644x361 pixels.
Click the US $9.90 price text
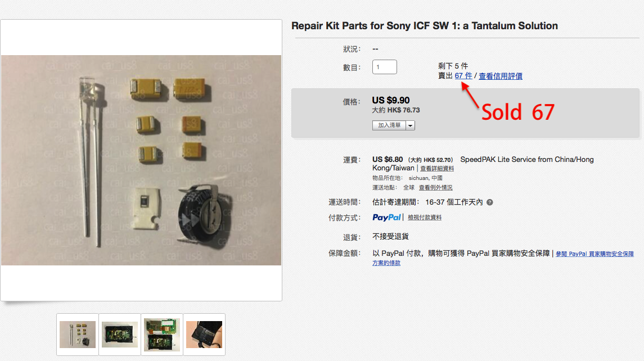[390, 100]
